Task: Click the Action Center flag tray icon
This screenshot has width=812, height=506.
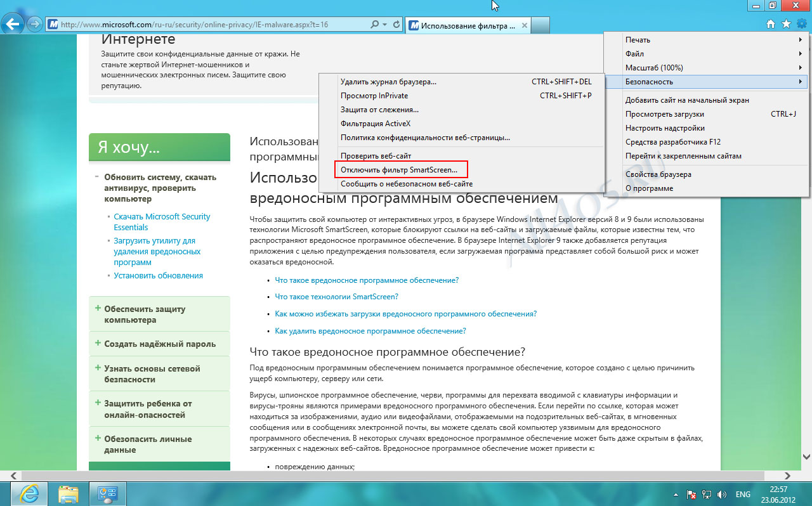Action: tap(693, 494)
